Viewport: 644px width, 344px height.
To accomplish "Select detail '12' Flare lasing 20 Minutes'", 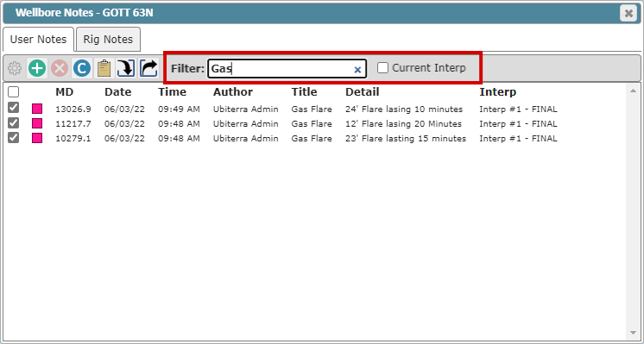I will coord(404,124).
